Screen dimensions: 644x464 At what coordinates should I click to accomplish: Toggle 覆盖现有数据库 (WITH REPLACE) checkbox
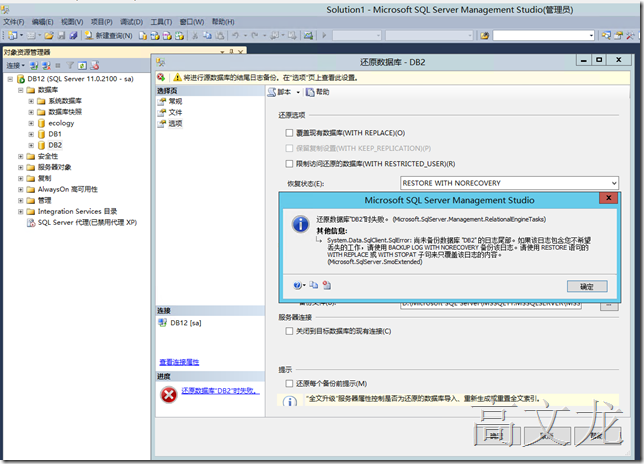pos(289,133)
